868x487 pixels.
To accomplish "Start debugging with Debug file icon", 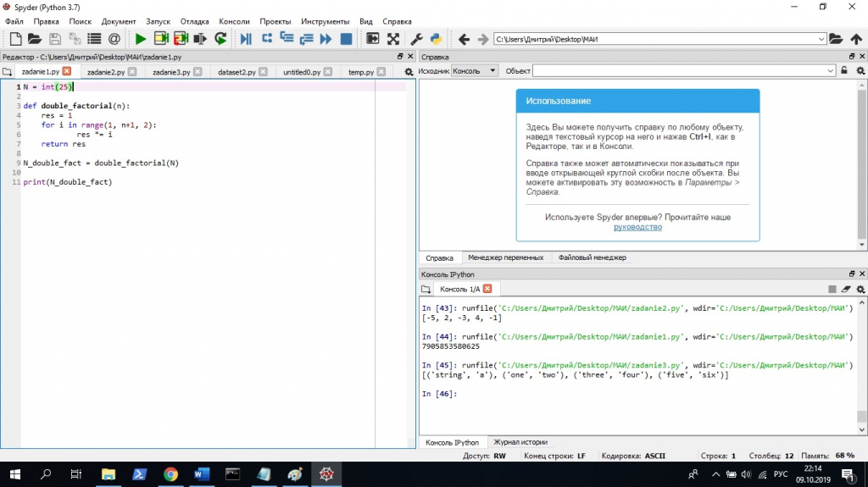I will pyautogui.click(x=246, y=39).
